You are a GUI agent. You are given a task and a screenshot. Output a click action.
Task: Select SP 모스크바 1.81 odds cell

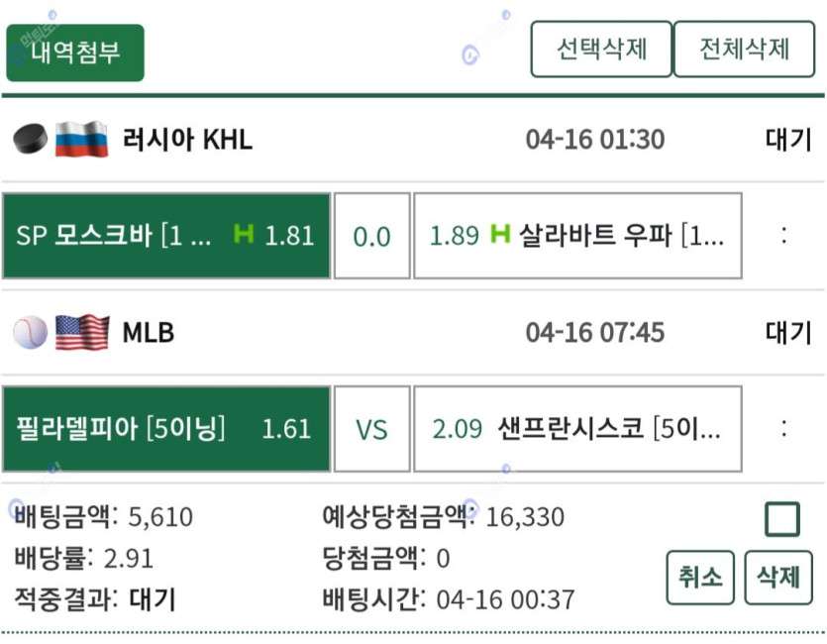coord(166,236)
